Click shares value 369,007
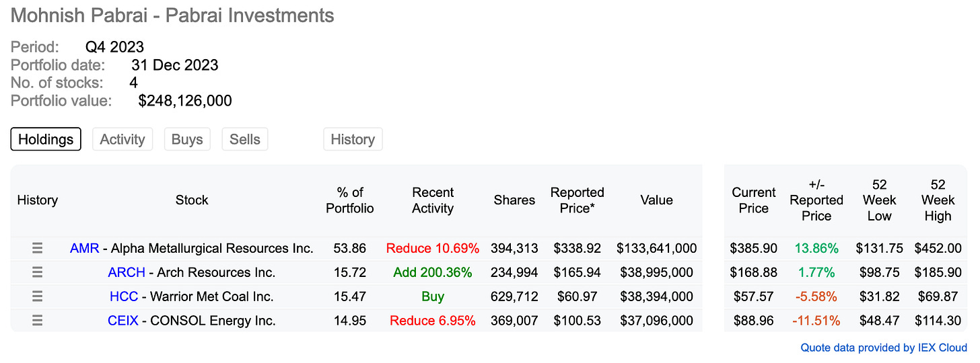 [515, 321]
